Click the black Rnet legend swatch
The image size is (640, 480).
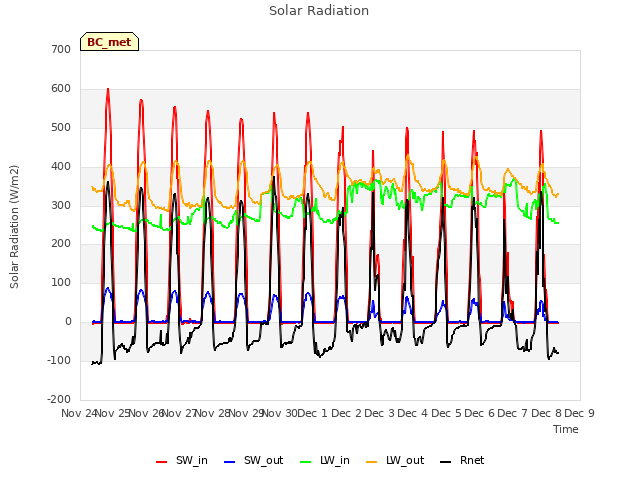tap(446, 462)
